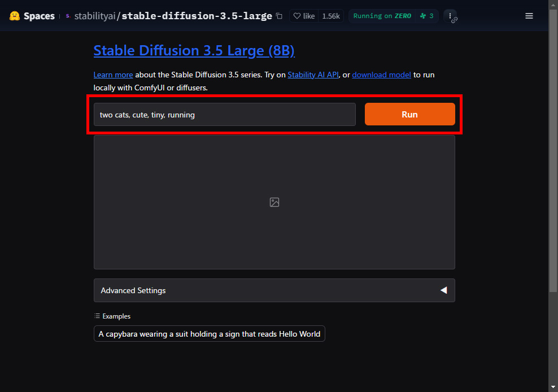Click the download model link

[381, 75]
